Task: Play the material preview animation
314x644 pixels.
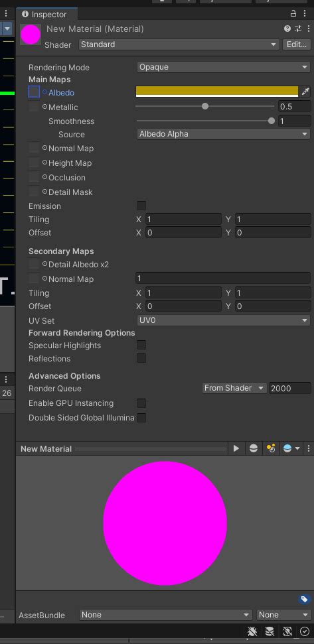Action: point(236,448)
